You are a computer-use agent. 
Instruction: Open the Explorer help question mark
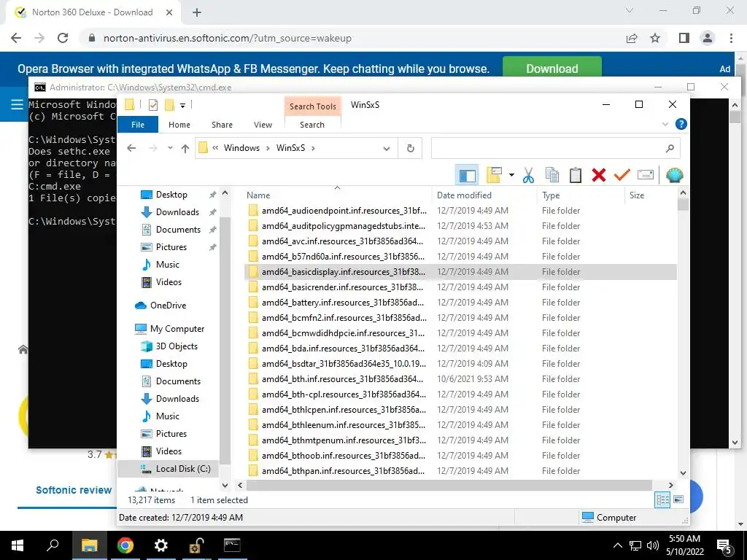(681, 124)
